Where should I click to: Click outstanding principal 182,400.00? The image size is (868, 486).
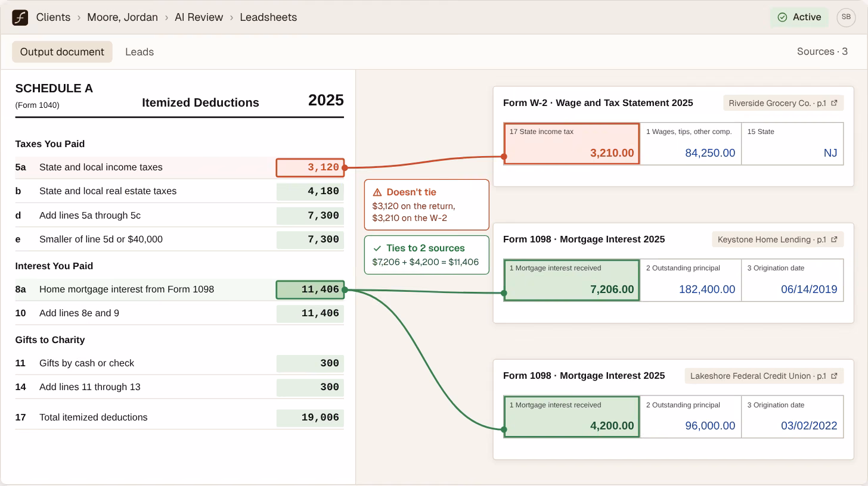(690, 280)
